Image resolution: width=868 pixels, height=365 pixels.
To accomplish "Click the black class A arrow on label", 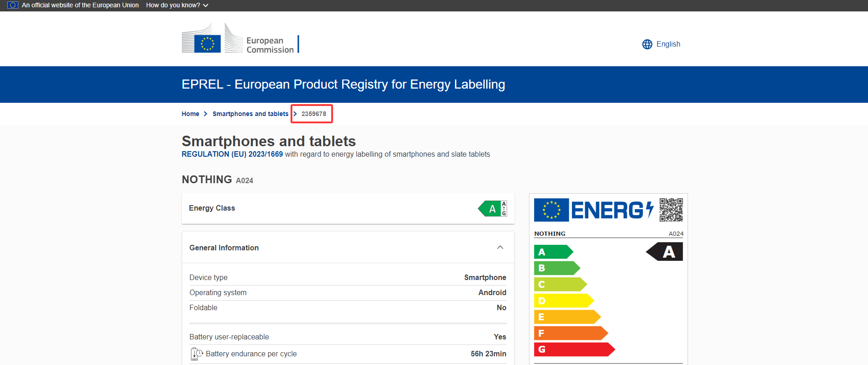I will click(665, 252).
